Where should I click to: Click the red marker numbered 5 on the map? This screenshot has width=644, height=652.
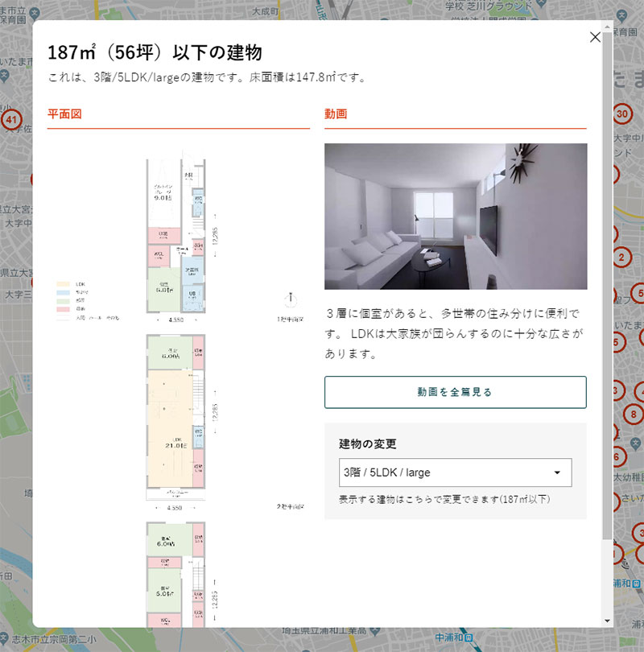pyautogui.click(x=615, y=341)
